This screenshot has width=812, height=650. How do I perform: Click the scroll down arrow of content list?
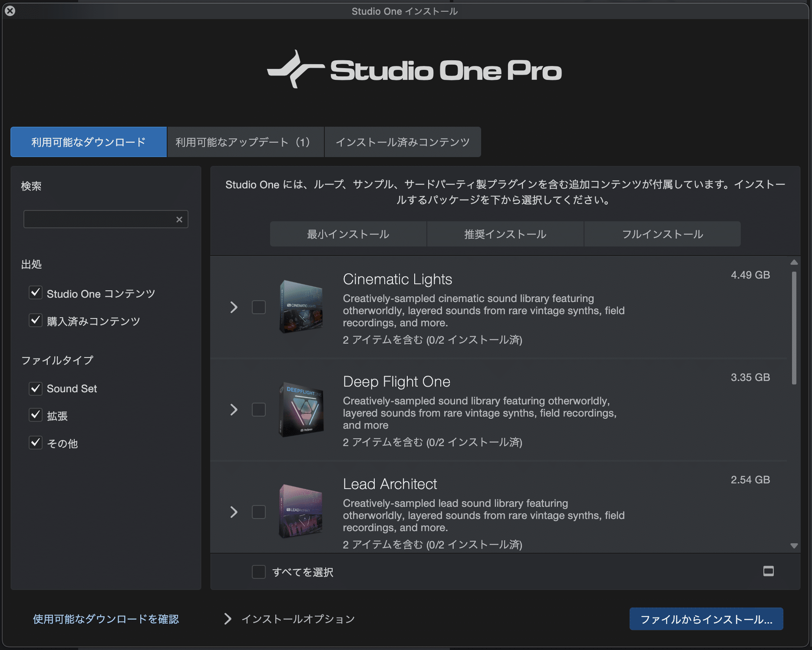tap(794, 546)
